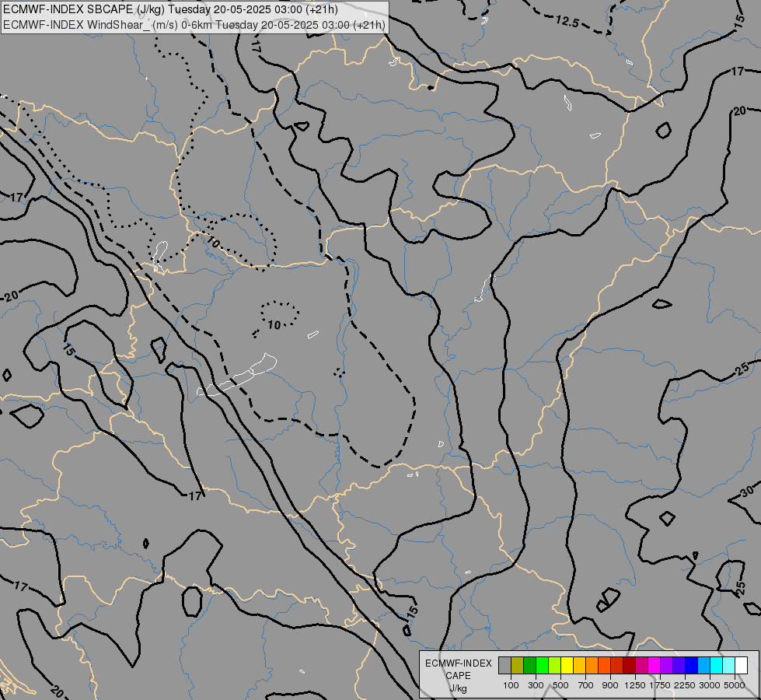761x700 pixels.
Task: Click the legend label '300'
Action: (x=536, y=685)
